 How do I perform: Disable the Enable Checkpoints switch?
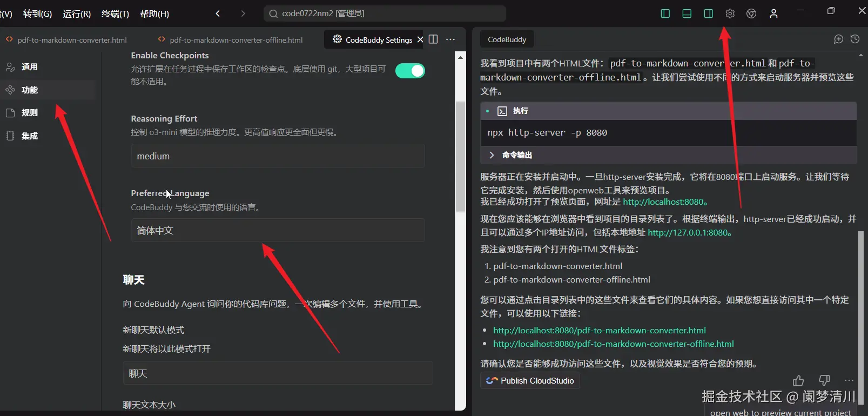click(x=410, y=71)
